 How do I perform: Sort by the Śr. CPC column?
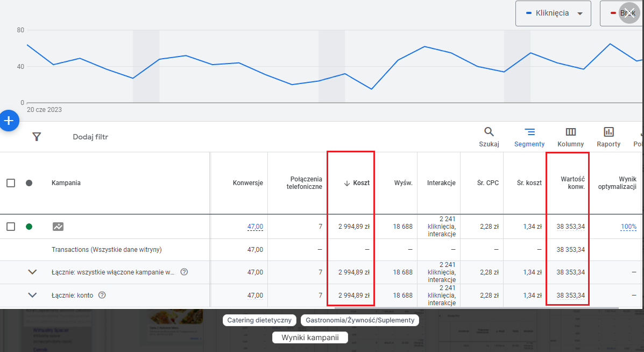(x=488, y=183)
